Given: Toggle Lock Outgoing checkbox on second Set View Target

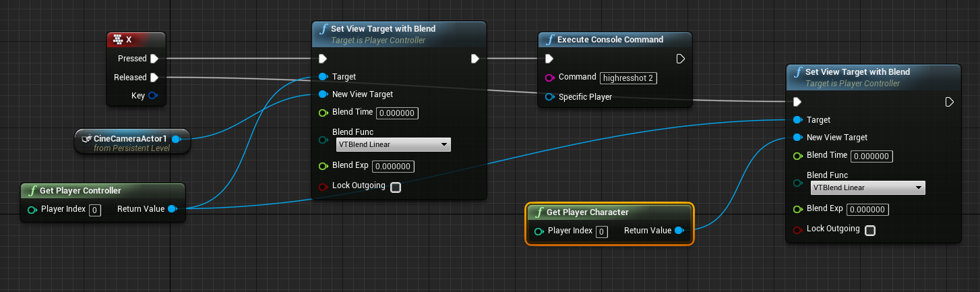Looking at the screenshot, I should (x=870, y=231).
